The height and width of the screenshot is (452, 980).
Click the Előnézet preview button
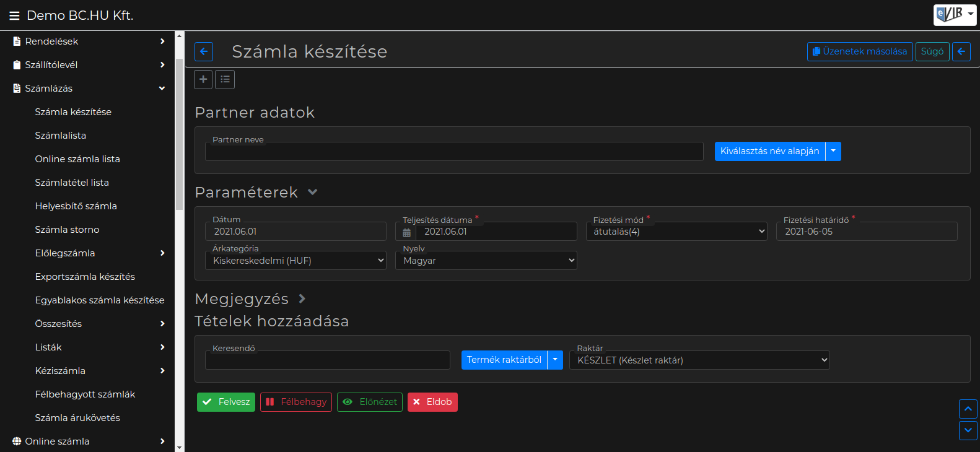point(370,402)
